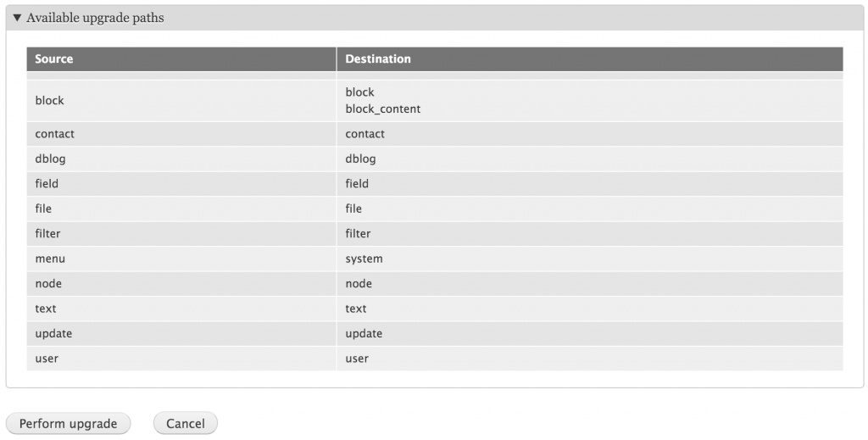Click the block destination entry
The image size is (868, 440).
point(359,92)
